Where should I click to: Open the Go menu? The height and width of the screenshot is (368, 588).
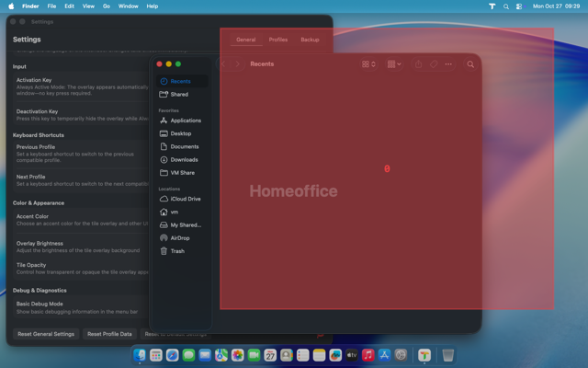click(107, 6)
